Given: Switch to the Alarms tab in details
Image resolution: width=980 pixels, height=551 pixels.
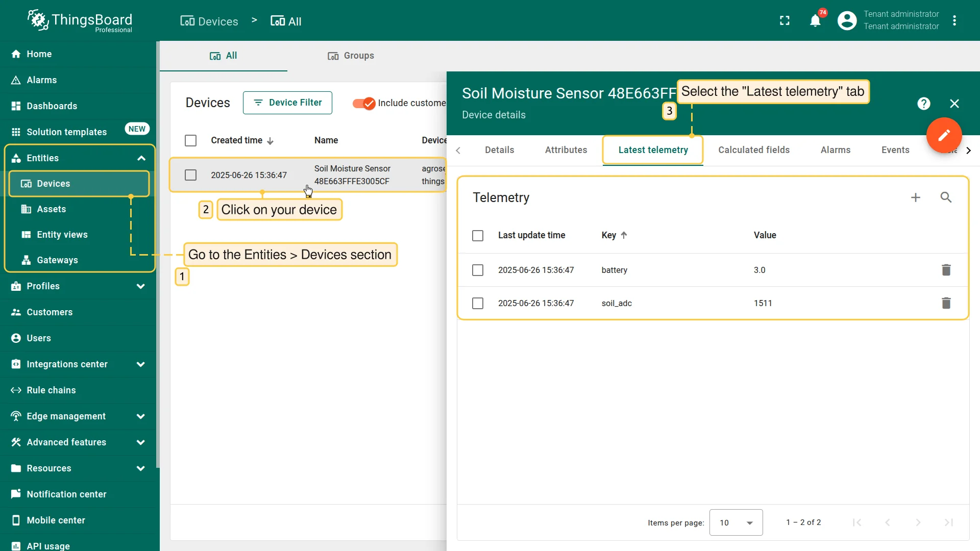Looking at the screenshot, I should tap(836, 150).
